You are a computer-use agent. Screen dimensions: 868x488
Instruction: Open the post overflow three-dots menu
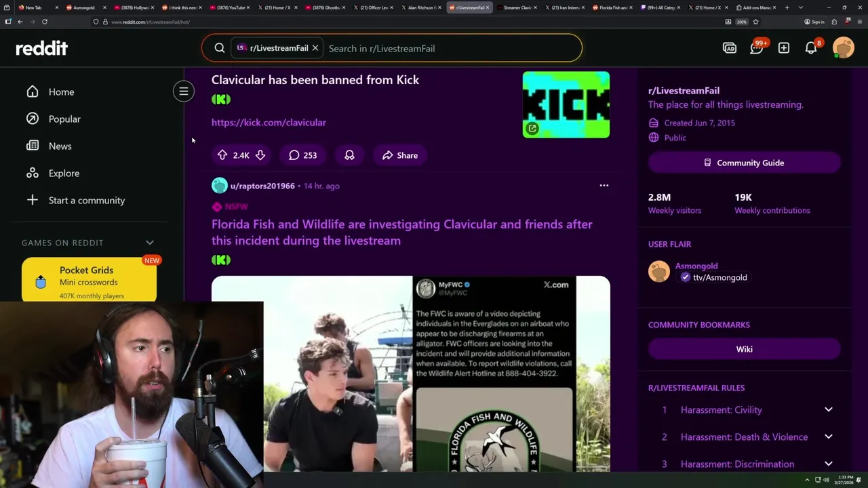(604, 185)
